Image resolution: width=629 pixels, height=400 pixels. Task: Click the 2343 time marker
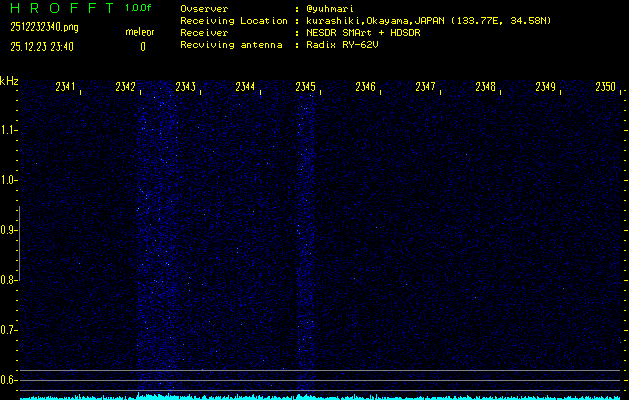186,87
